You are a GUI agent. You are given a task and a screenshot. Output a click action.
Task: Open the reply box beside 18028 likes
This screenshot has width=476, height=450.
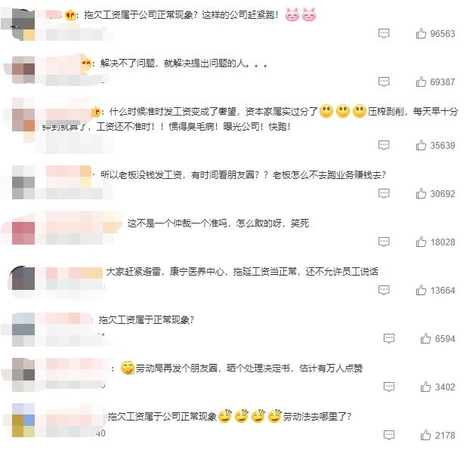384,242
